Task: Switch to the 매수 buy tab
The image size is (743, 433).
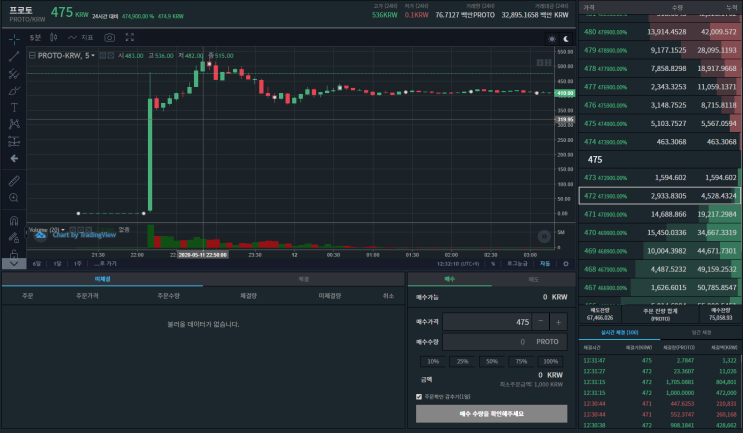Action: pyautogui.click(x=450, y=280)
